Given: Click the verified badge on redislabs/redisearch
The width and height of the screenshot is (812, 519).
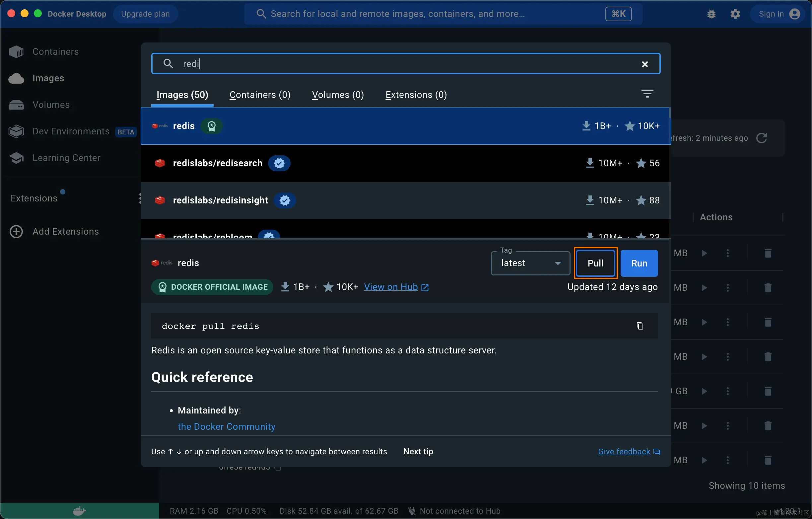Looking at the screenshot, I should point(279,163).
